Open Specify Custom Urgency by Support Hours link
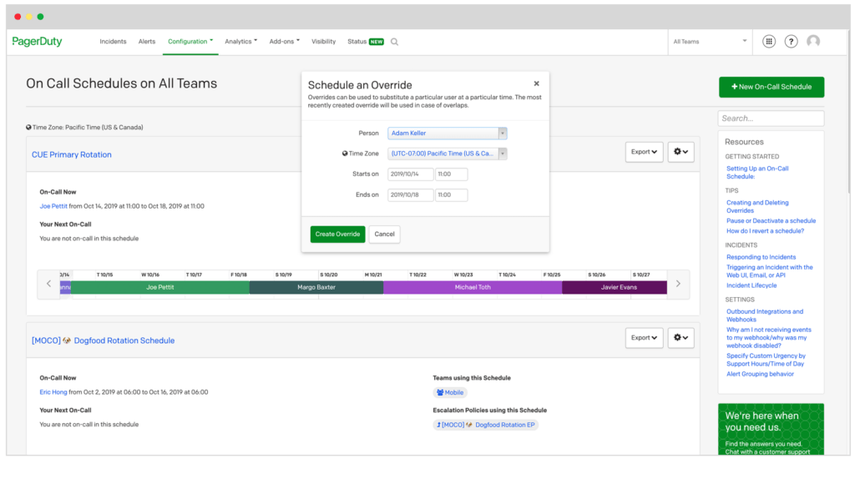The width and height of the screenshot is (855, 504). [766, 360]
